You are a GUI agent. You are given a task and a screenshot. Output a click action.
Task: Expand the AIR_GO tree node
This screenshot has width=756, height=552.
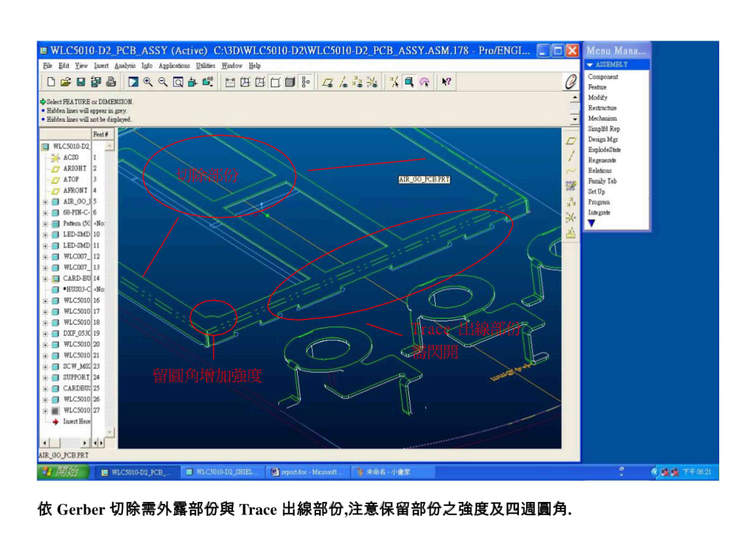45,202
